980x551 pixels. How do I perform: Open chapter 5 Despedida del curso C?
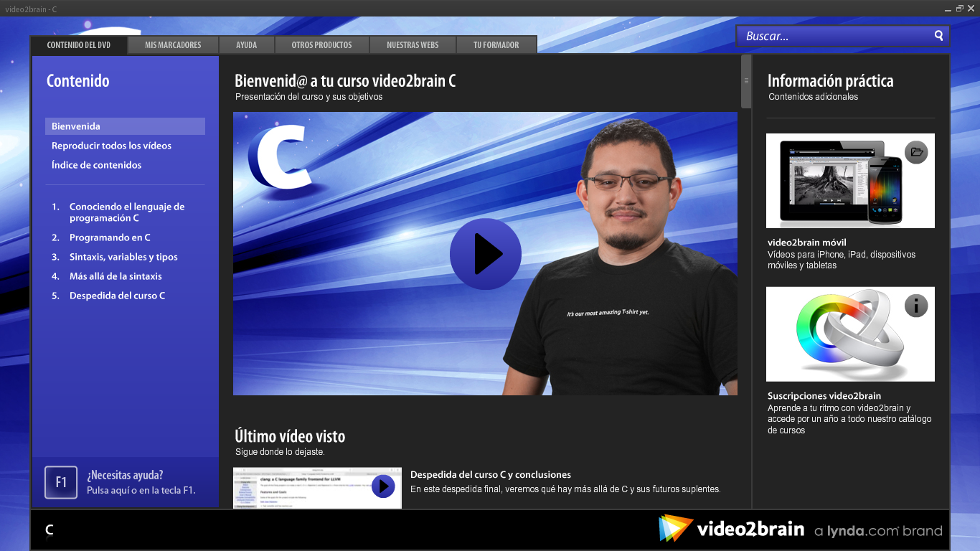coord(108,296)
